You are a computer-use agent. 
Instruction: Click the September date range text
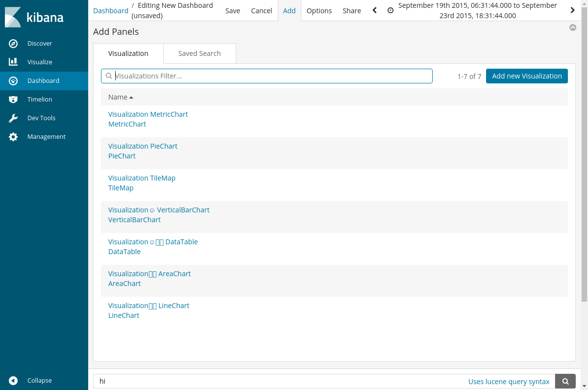point(478,10)
